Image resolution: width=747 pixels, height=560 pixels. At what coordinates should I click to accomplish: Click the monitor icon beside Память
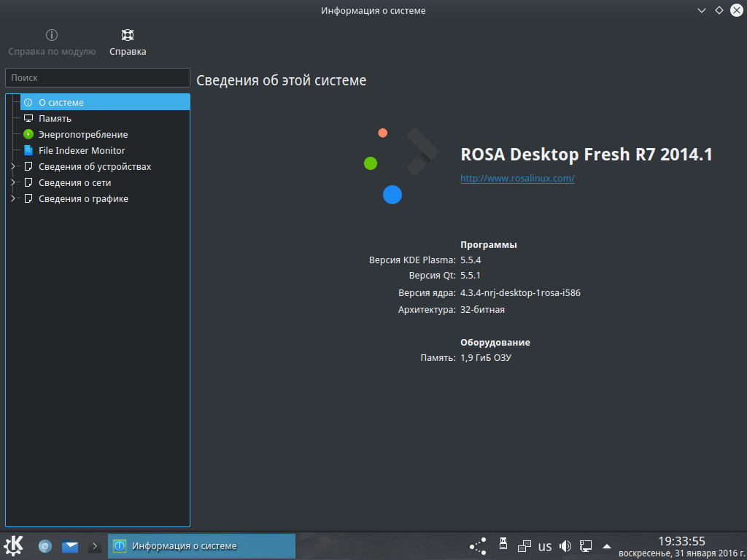pos(28,118)
